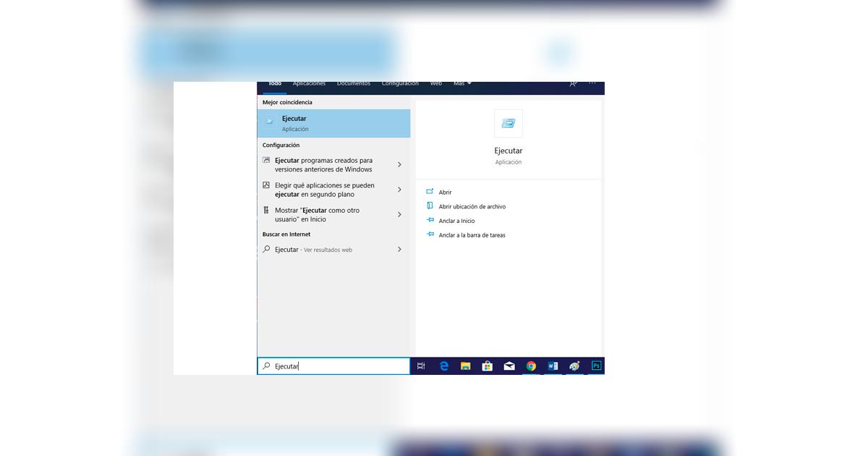Open the Paint palette taskbar icon

point(574,366)
